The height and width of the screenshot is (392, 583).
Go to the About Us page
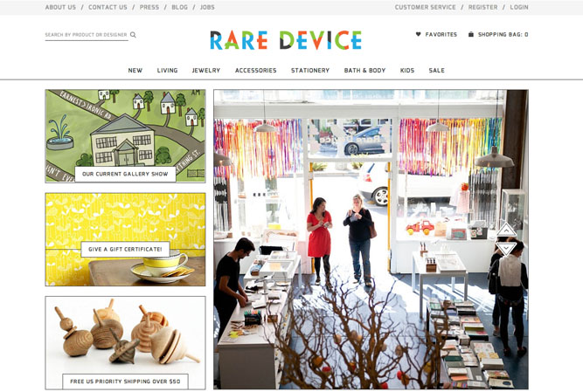point(60,7)
